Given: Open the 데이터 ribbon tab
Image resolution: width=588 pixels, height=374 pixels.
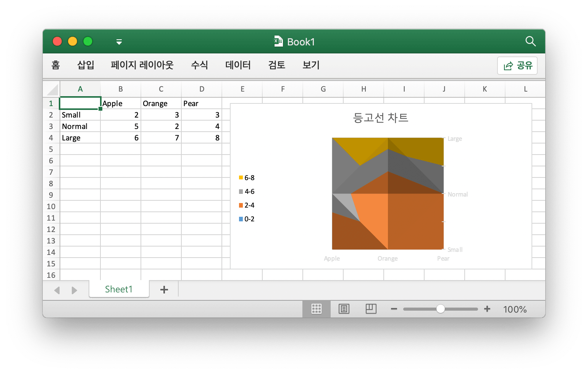Looking at the screenshot, I should coord(237,65).
